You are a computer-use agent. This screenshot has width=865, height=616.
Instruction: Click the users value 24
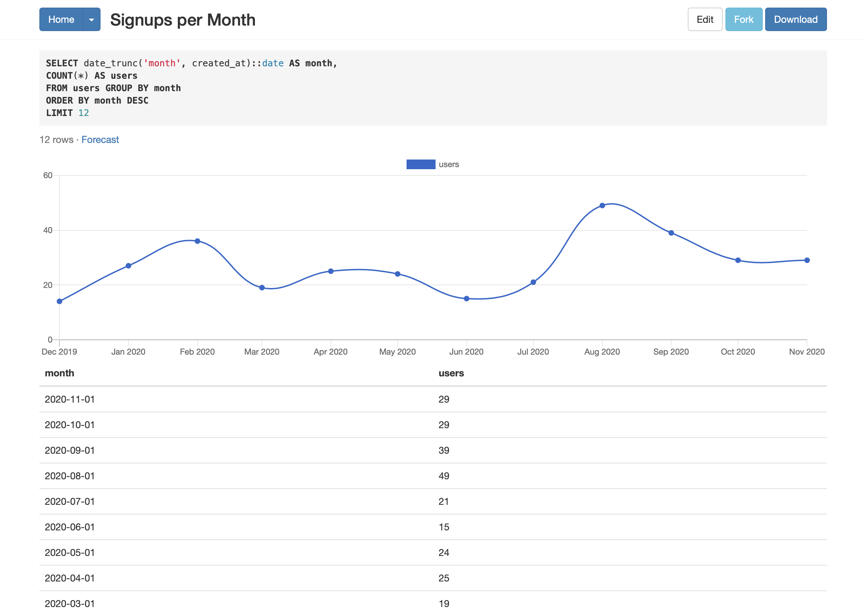[x=444, y=553]
